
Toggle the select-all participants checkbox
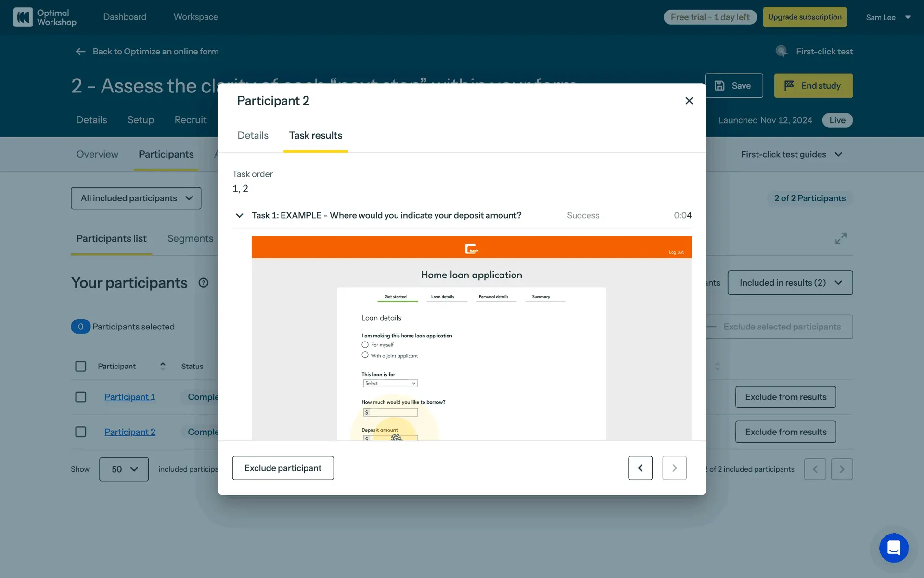tap(81, 366)
